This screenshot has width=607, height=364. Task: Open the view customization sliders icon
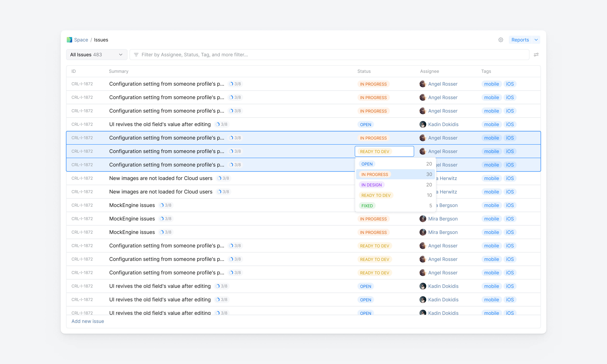[x=536, y=55]
